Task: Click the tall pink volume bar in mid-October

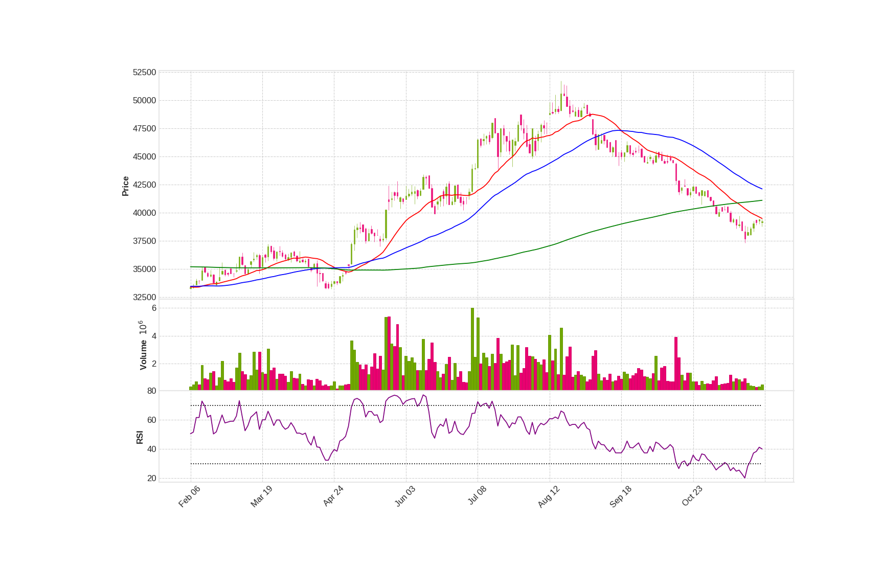Action: coord(676,364)
